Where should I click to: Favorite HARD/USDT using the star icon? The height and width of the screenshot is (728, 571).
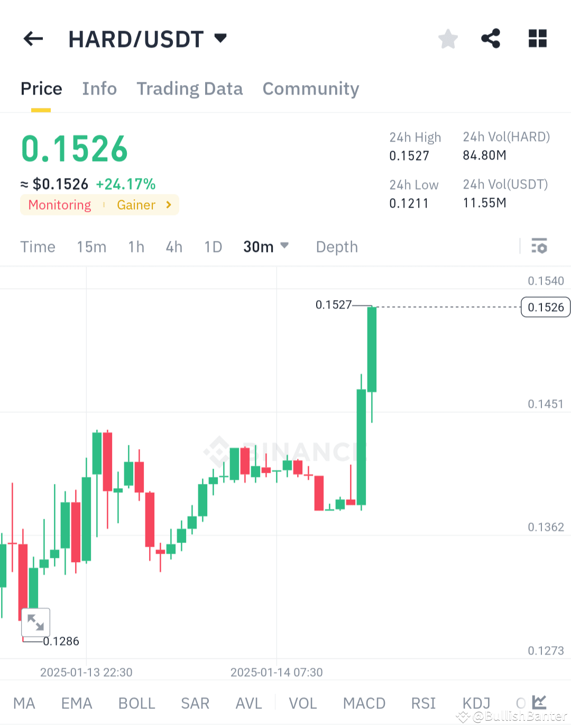point(448,39)
